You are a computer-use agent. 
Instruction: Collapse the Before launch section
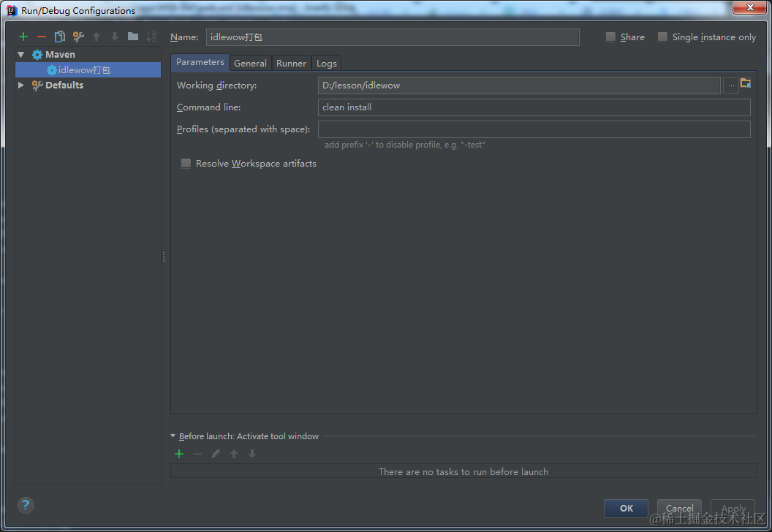click(x=173, y=436)
